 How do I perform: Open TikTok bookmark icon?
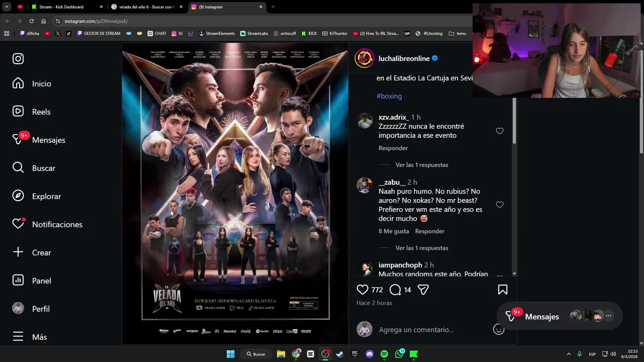click(x=68, y=34)
